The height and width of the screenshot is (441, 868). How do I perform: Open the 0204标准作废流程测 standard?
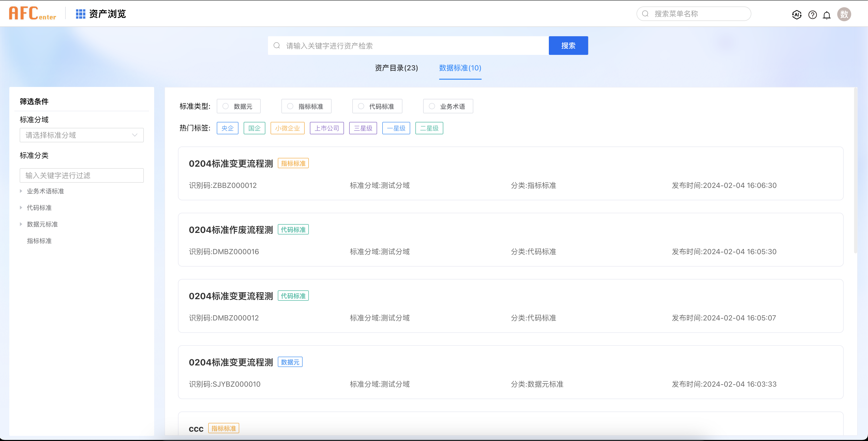(x=231, y=230)
